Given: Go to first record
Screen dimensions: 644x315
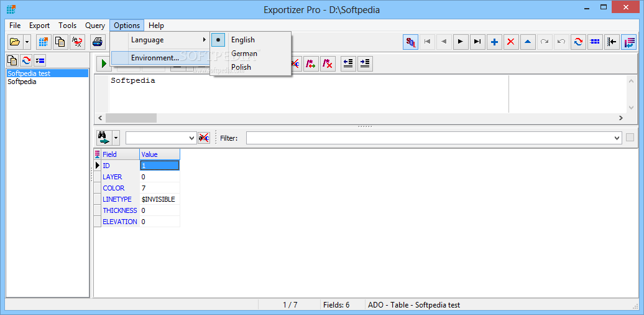Looking at the screenshot, I should coord(428,42).
